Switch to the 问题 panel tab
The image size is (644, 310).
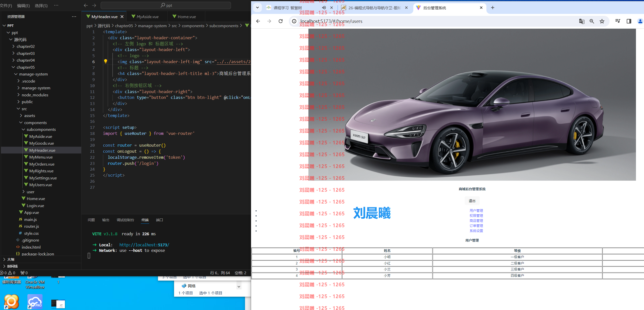point(91,220)
